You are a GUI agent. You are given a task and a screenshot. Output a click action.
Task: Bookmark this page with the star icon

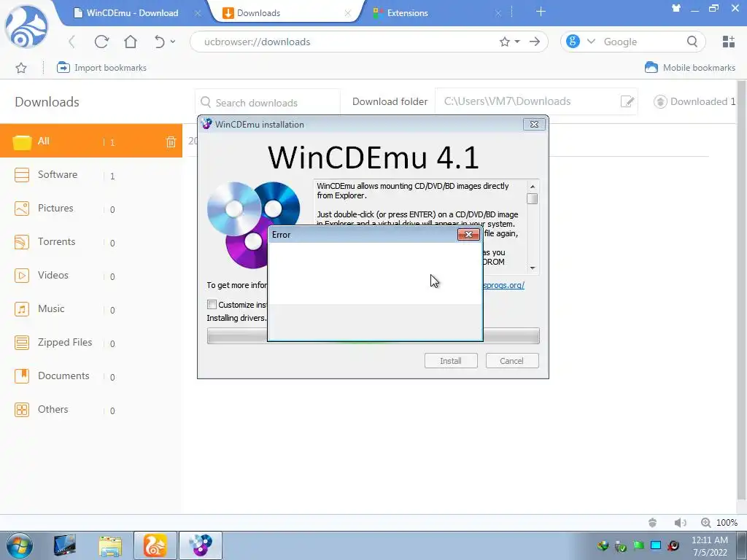[505, 42]
